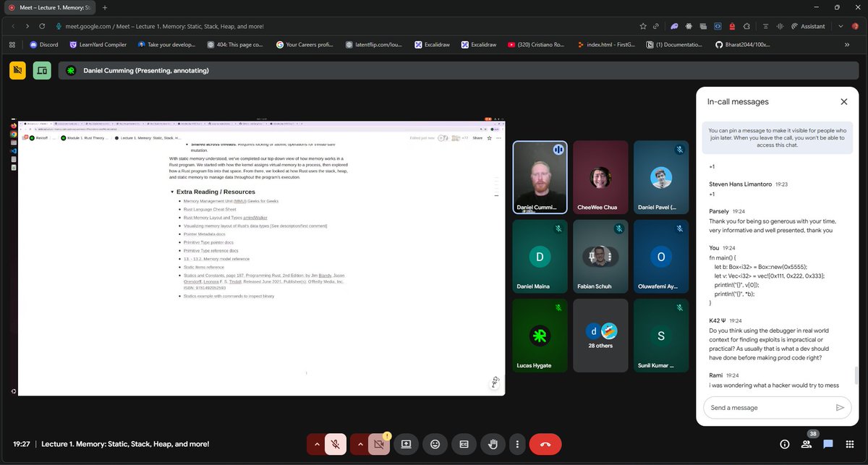Show the people list with 38 participants
Image resolution: width=868 pixels, height=465 pixels.
click(806, 444)
